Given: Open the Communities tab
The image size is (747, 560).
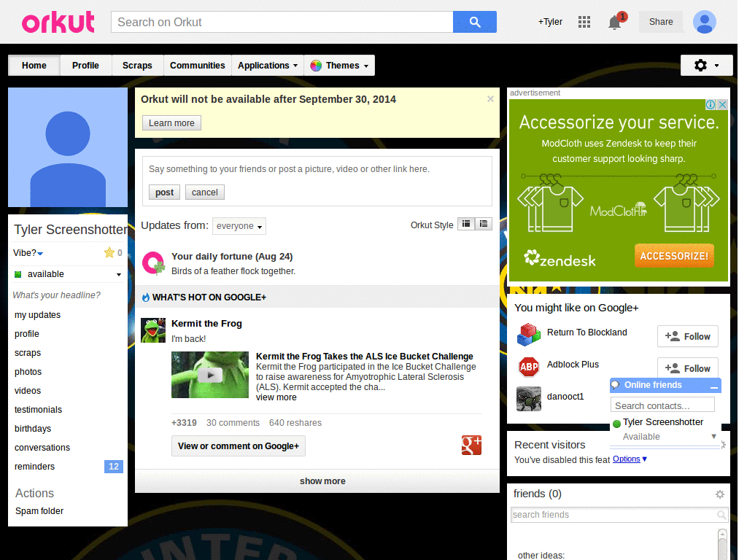Looking at the screenshot, I should 197,65.
